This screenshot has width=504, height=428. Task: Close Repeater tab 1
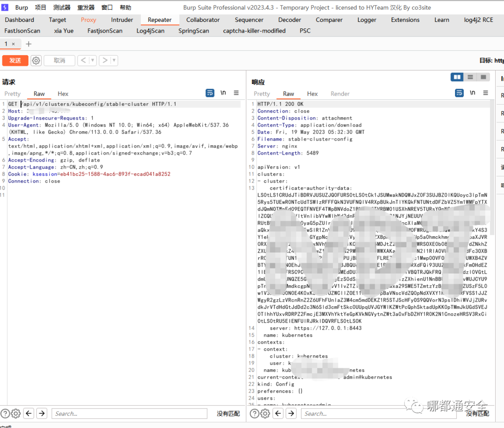pos(13,44)
